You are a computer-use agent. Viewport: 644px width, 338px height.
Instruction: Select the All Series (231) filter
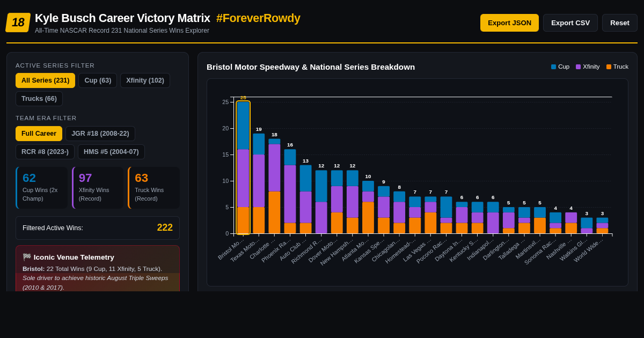click(x=45, y=80)
